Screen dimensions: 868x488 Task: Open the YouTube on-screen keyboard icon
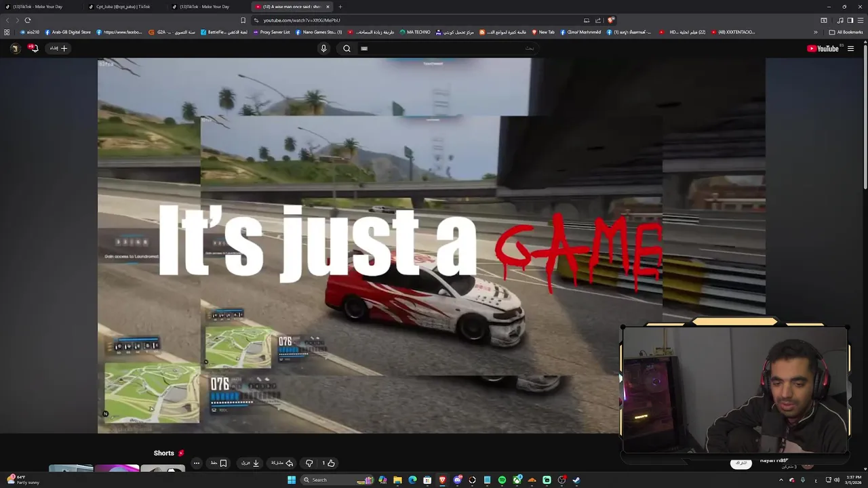364,48
